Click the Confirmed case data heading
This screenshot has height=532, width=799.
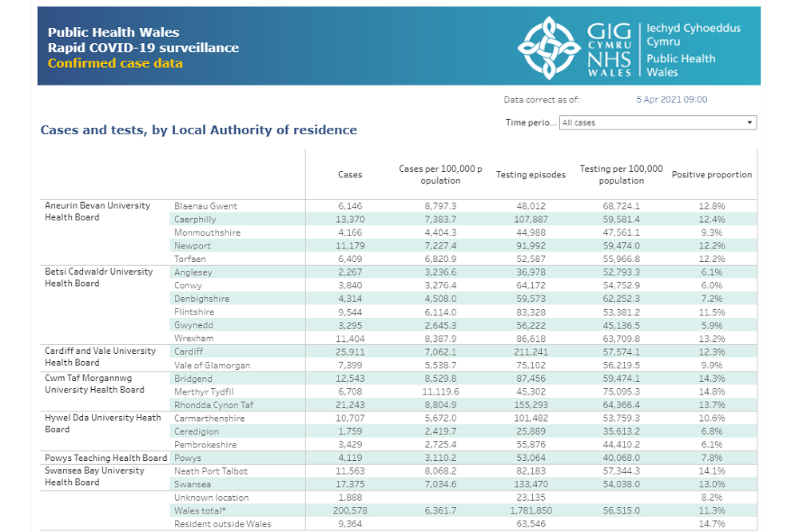point(115,64)
